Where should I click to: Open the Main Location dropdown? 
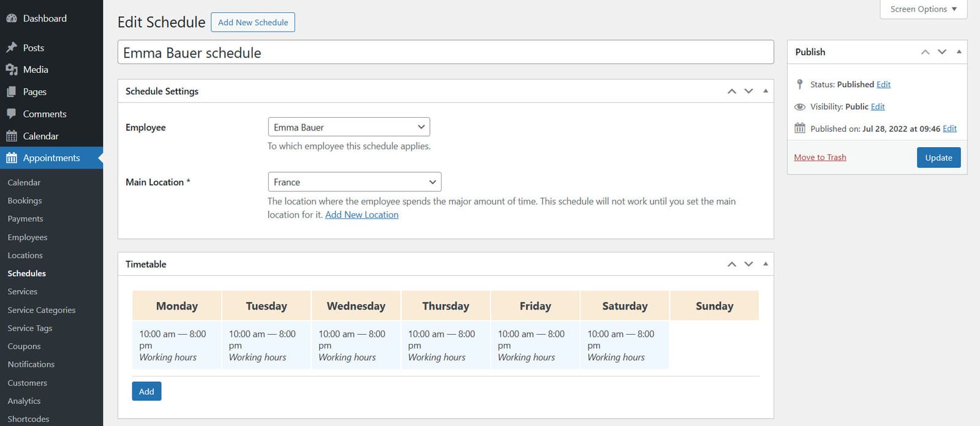355,182
